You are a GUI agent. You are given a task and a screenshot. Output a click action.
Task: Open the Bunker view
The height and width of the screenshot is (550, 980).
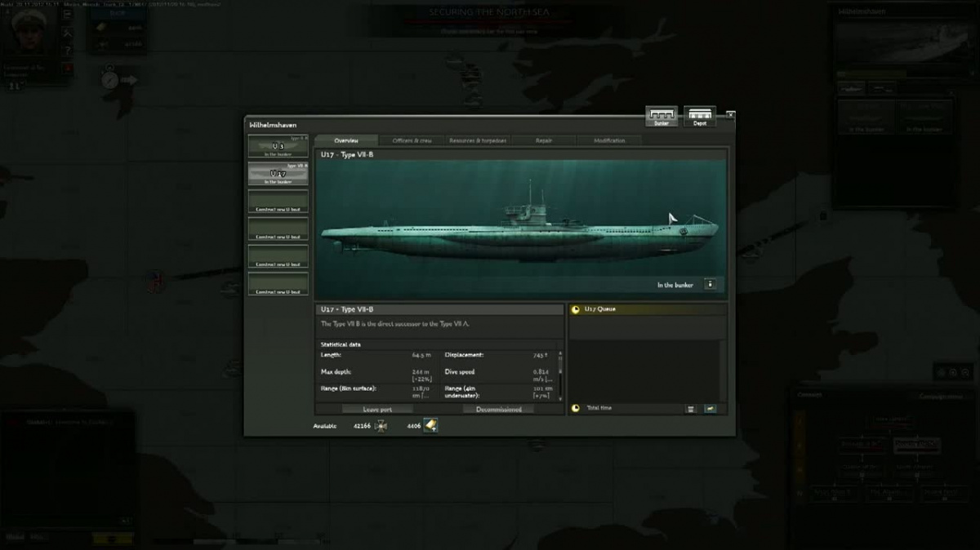click(x=661, y=117)
